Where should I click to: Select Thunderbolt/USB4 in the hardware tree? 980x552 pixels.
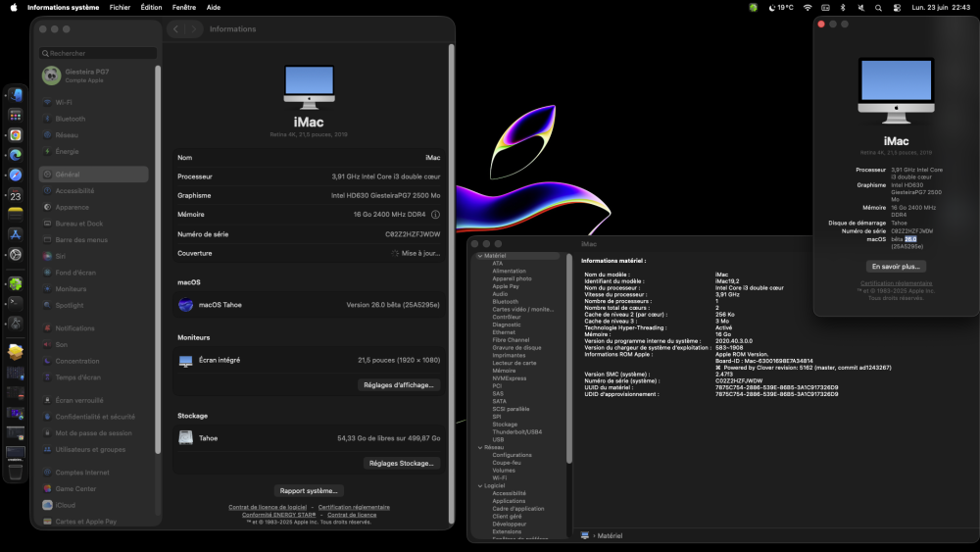coord(516,432)
